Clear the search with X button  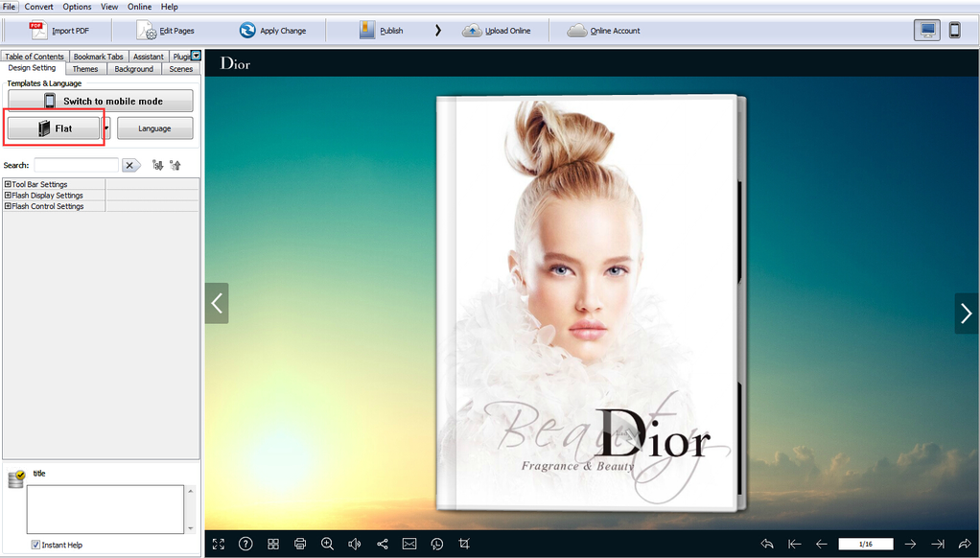click(x=130, y=165)
